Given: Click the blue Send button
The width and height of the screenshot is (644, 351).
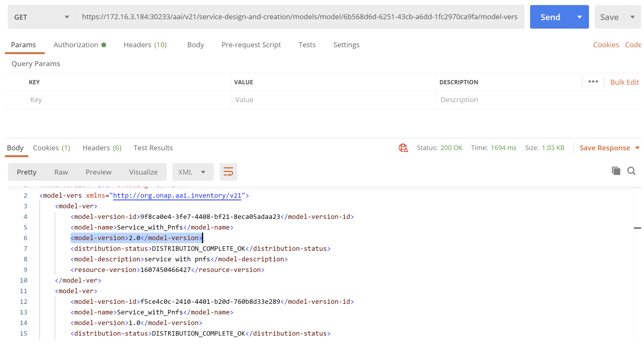Looking at the screenshot, I should pos(550,17).
